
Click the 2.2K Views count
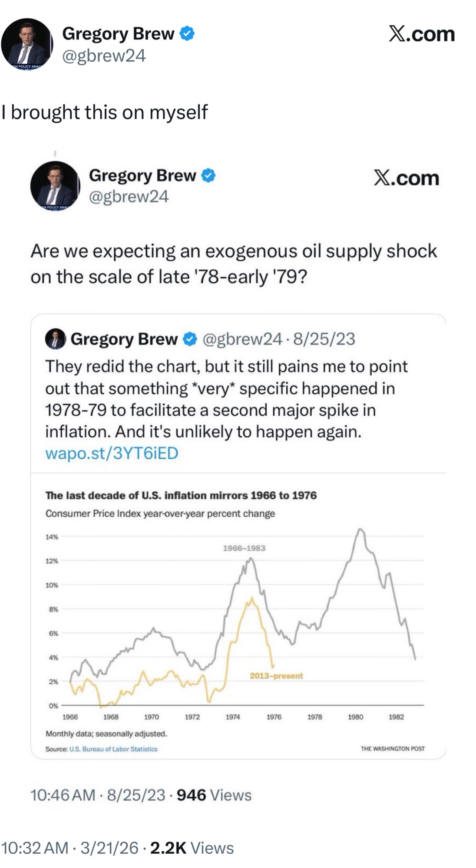click(192, 848)
